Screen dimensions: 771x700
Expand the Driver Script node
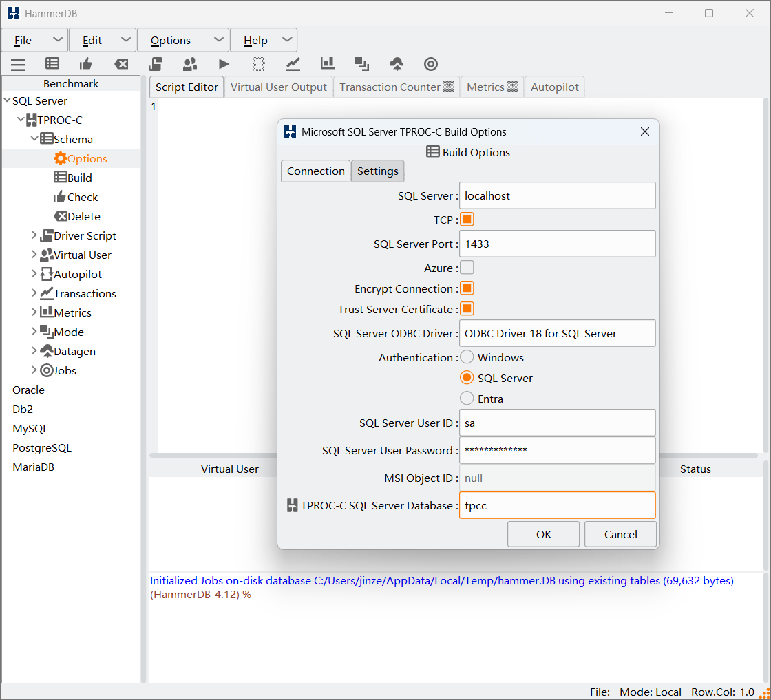(34, 235)
